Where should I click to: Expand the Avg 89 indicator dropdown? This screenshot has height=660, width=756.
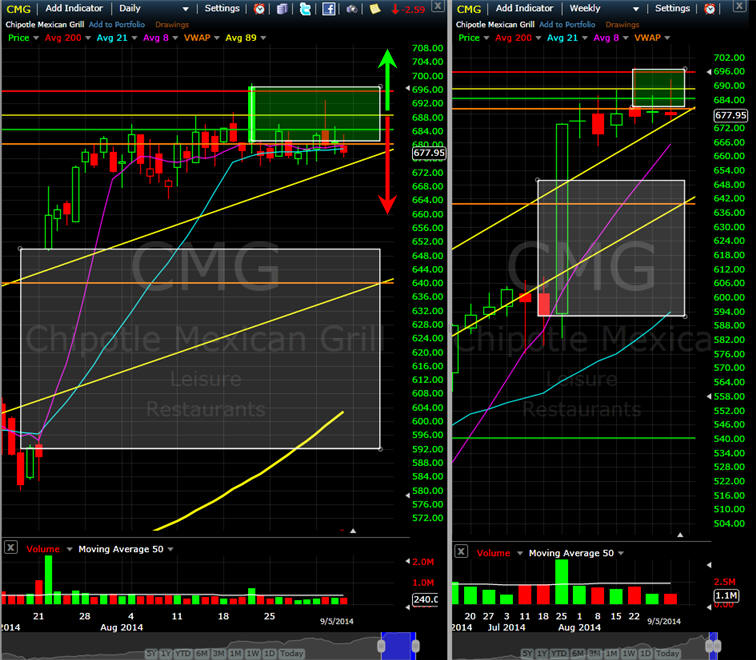click(263, 38)
